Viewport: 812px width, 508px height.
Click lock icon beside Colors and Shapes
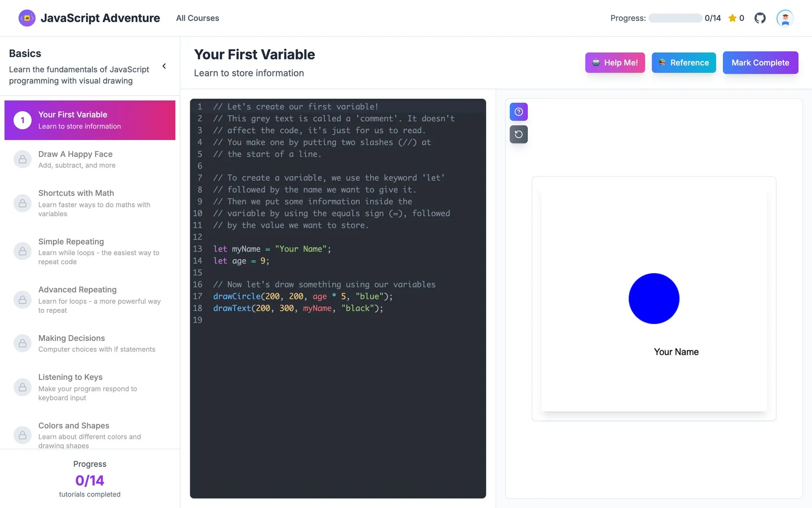click(23, 435)
